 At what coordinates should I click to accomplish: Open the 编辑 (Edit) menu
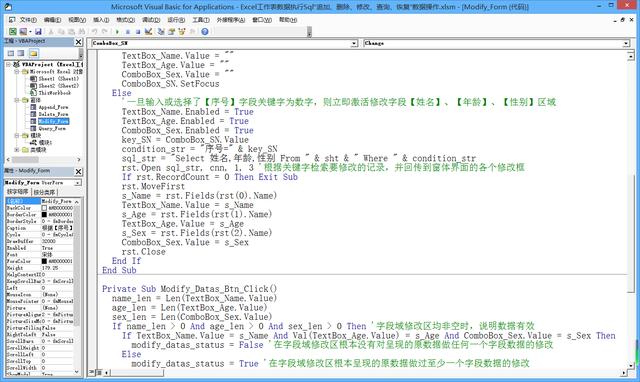pos(52,20)
